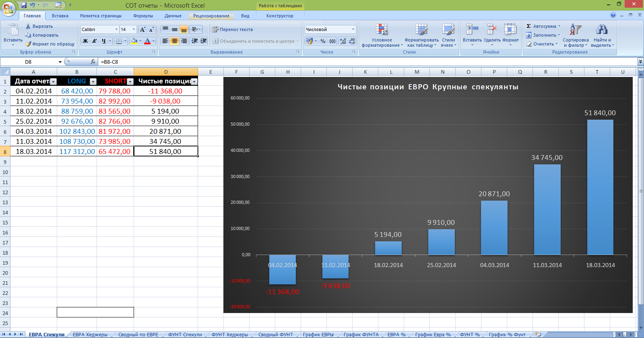
Task: Open the Calibri font name dropdown
Action: pos(116,29)
